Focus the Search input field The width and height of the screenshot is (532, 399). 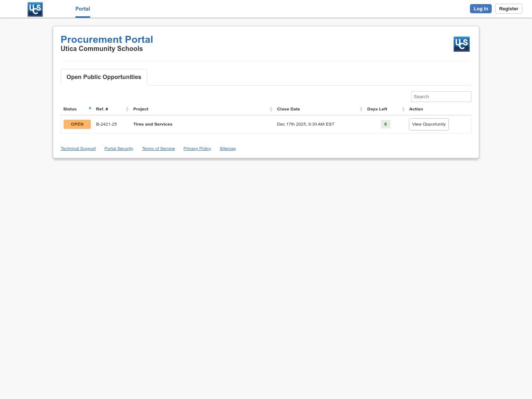pyautogui.click(x=441, y=97)
